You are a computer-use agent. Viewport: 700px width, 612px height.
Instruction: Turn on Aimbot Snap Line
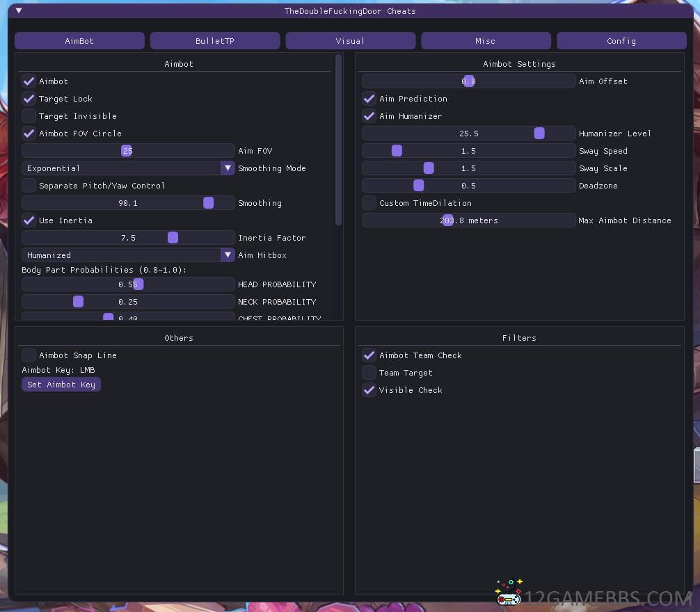click(x=29, y=355)
